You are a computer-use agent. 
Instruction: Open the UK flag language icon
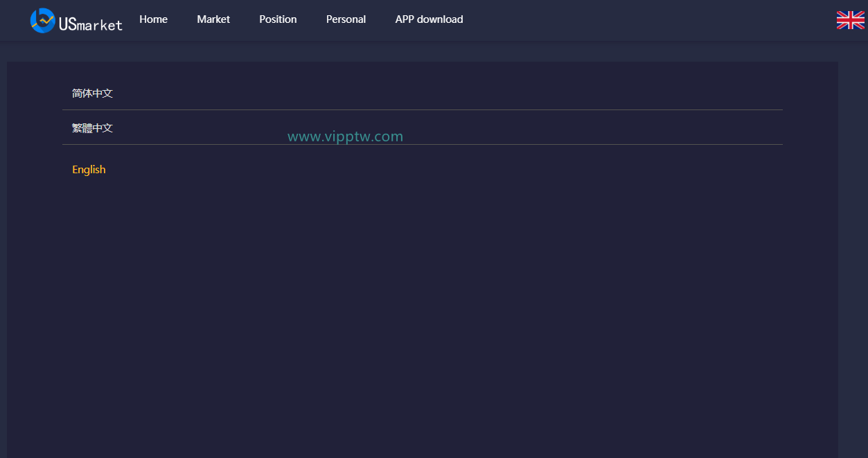pyautogui.click(x=850, y=20)
